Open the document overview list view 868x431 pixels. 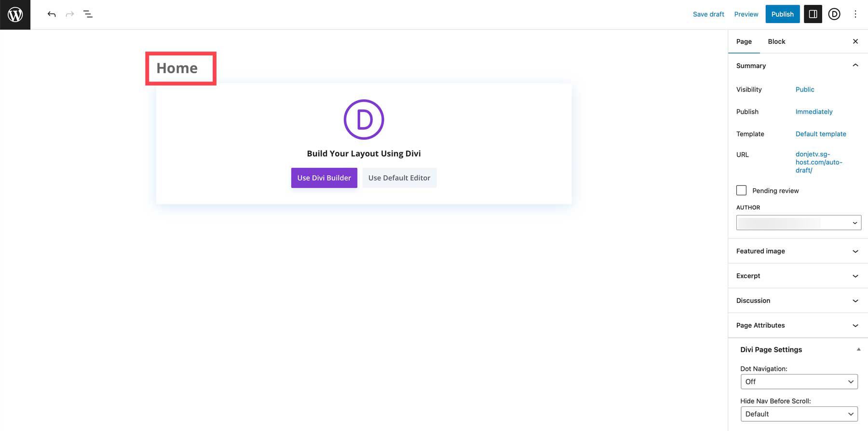coord(88,14)
